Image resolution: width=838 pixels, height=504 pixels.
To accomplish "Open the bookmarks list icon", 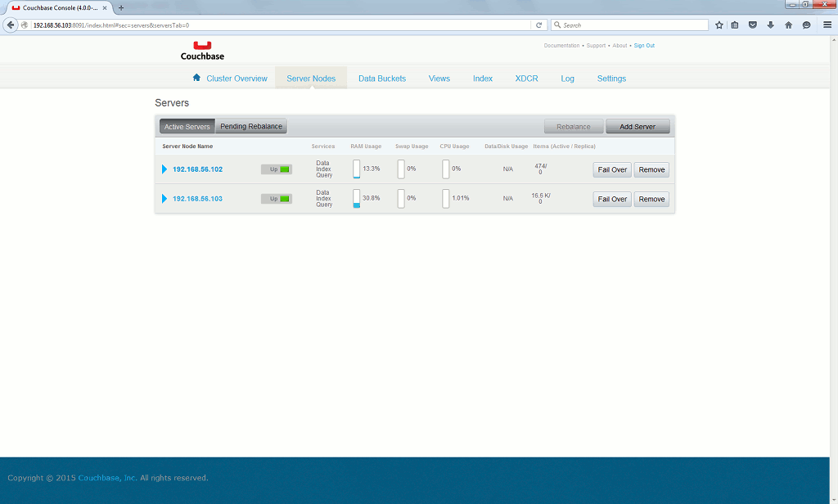I will [735, 25].
